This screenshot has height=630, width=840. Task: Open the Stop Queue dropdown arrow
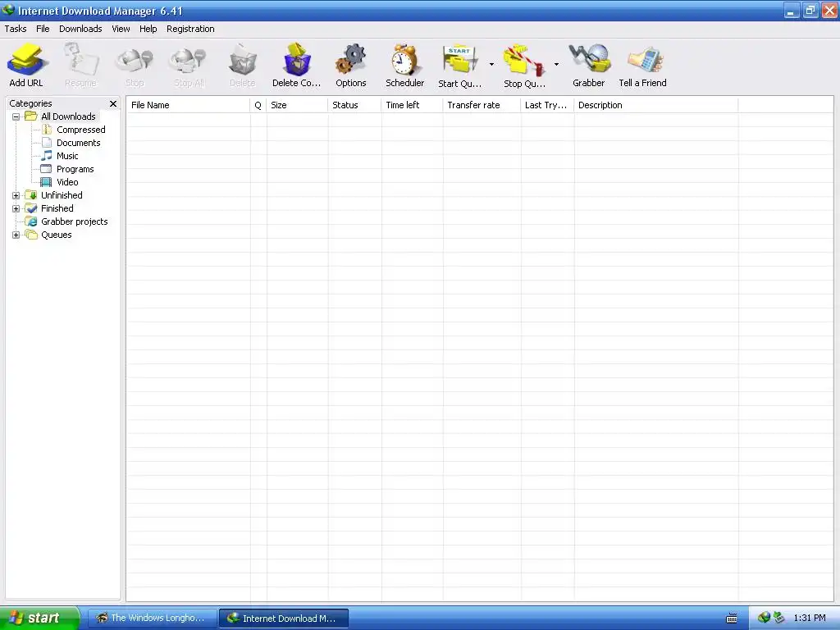click(x=556, y=64)
